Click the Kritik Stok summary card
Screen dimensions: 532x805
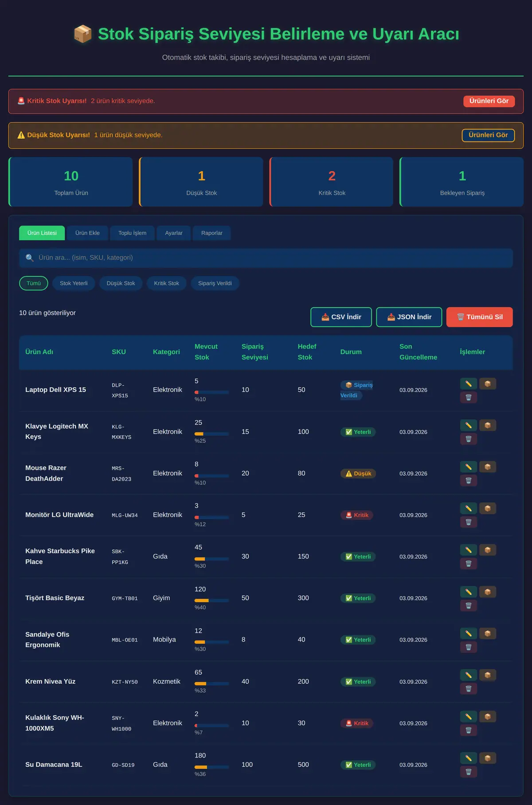(332, 182)
